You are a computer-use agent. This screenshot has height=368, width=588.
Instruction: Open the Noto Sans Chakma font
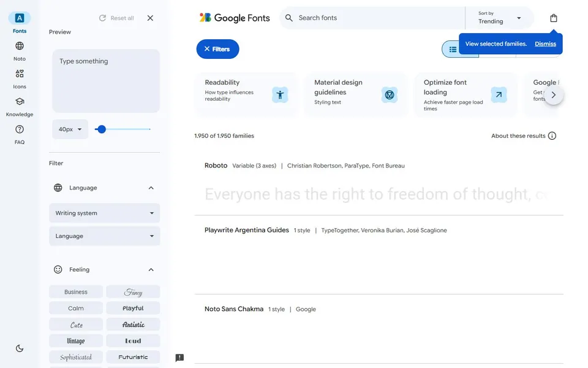pyautogui.click(x=234, y=309)
